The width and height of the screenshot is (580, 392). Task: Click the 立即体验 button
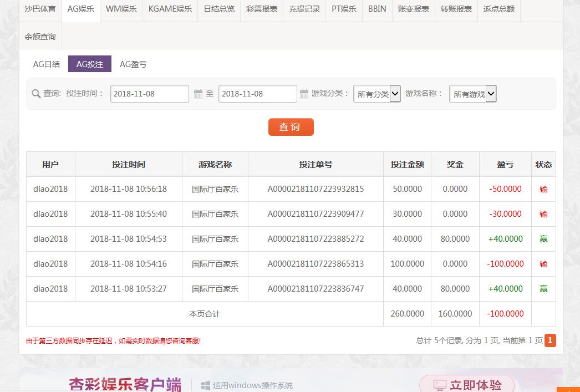(x=467, y=385)
